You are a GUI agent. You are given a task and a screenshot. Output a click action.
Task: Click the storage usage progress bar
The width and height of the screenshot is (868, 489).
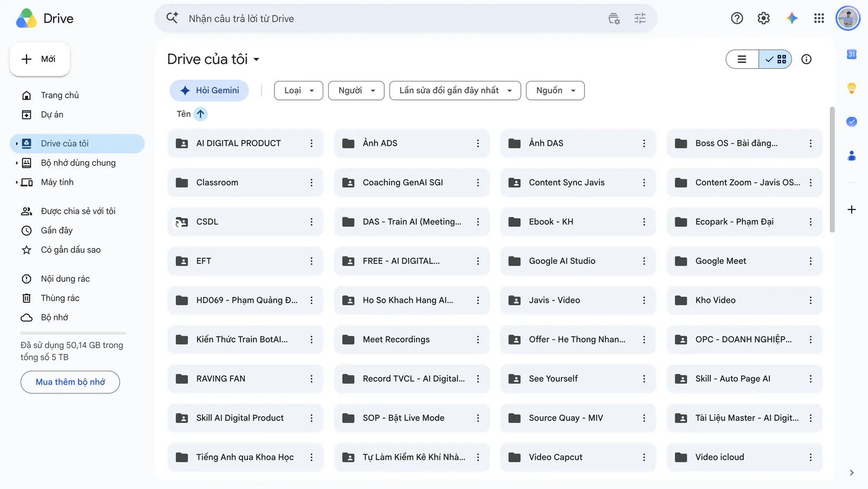73,333
